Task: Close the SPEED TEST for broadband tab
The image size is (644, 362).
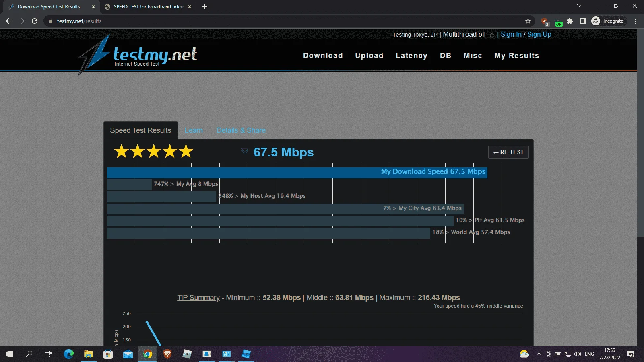Action: [x=190, y=7]
